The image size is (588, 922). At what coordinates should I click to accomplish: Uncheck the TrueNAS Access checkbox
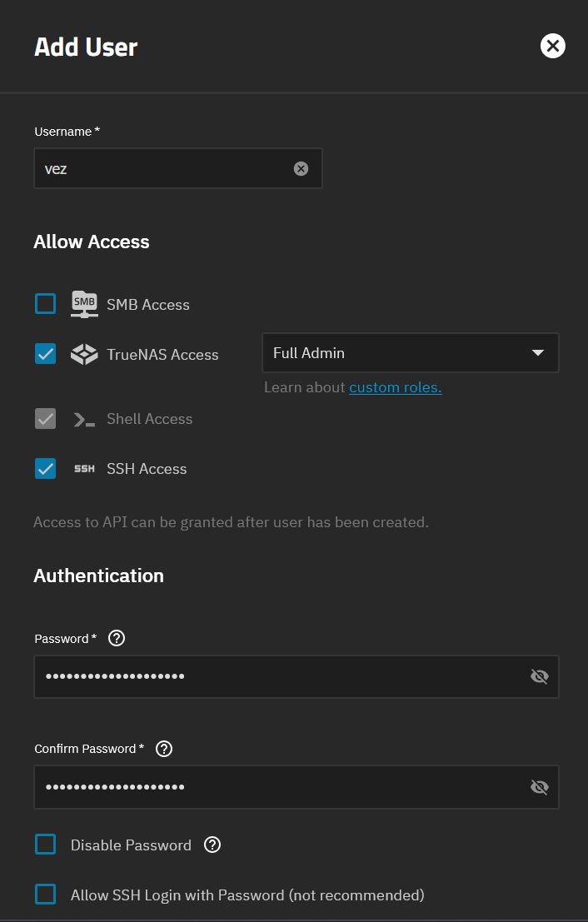coord(46,354)
